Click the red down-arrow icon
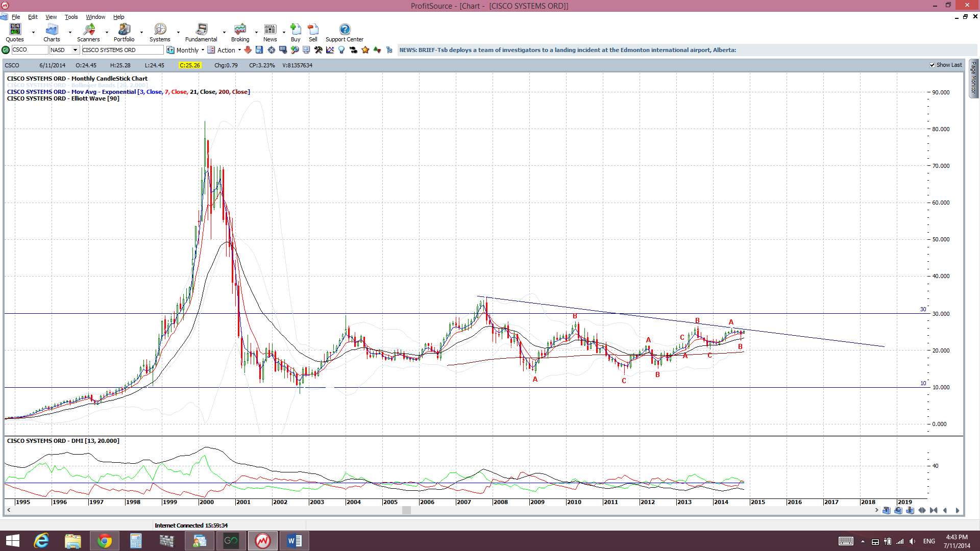 click(x=248, y=50)
